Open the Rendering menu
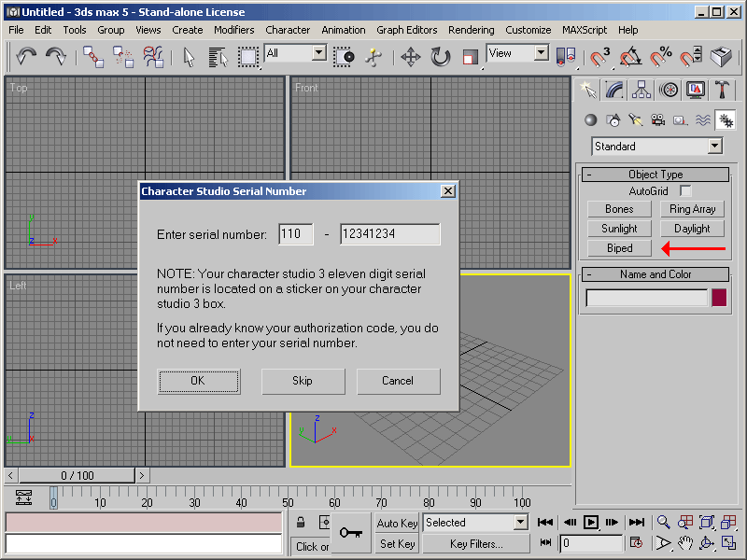 [472, 30]
